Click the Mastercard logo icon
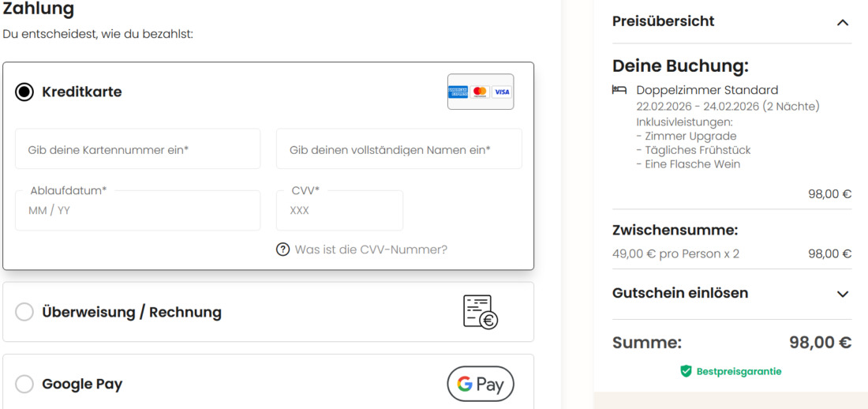 pos(480,92)
